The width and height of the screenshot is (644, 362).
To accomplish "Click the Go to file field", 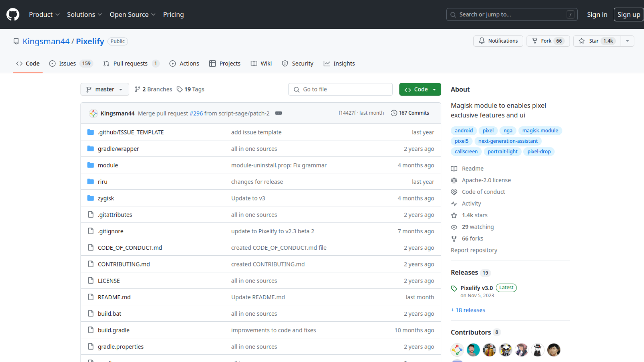I will [x=340, y=89].
